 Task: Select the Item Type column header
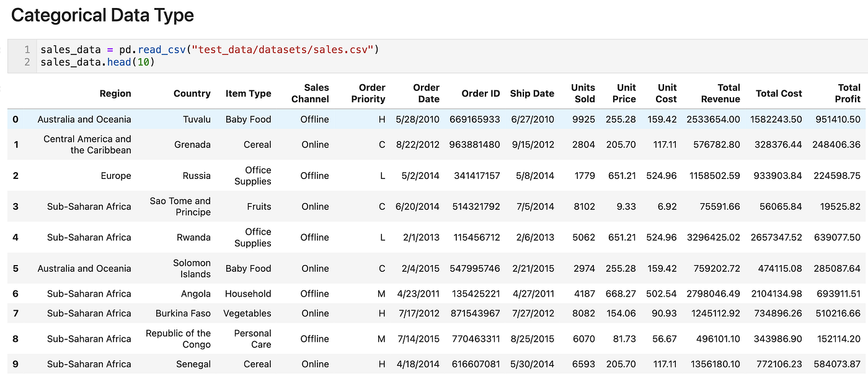249,94
